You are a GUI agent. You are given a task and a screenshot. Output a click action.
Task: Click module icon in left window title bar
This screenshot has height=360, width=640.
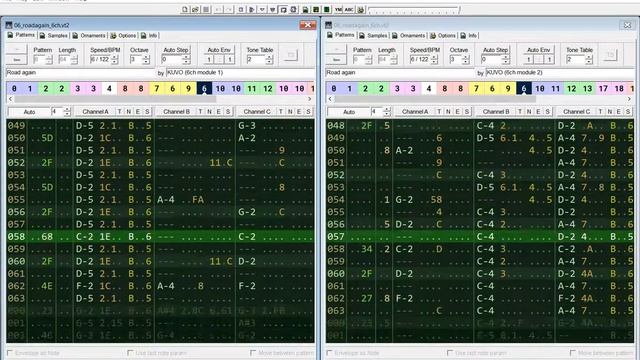pyautogui.click(x=9, y=25)
